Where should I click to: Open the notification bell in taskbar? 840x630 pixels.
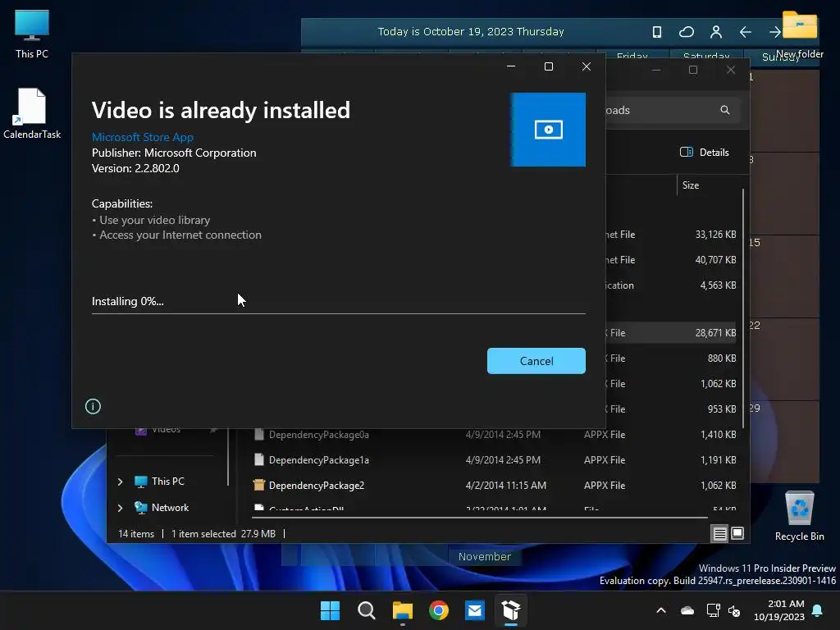(818, 610)
